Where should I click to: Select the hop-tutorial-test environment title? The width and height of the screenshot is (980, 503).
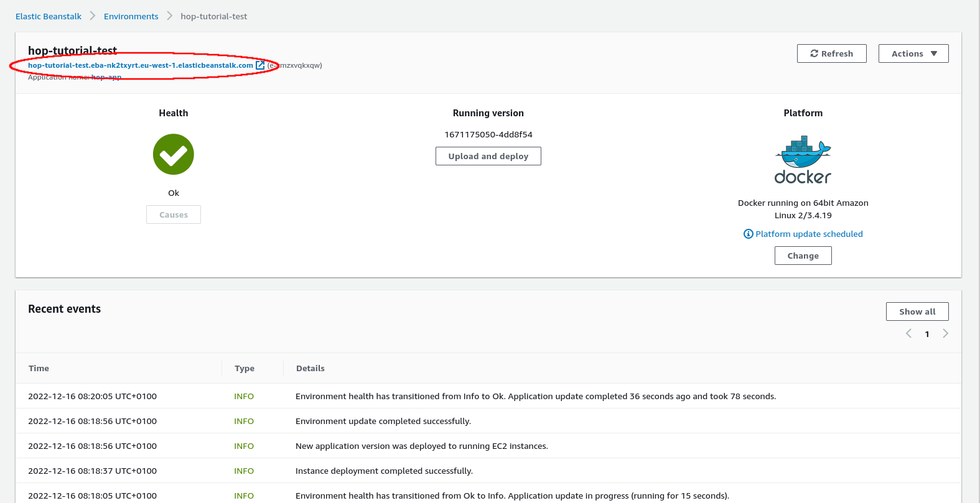(72, 50)
